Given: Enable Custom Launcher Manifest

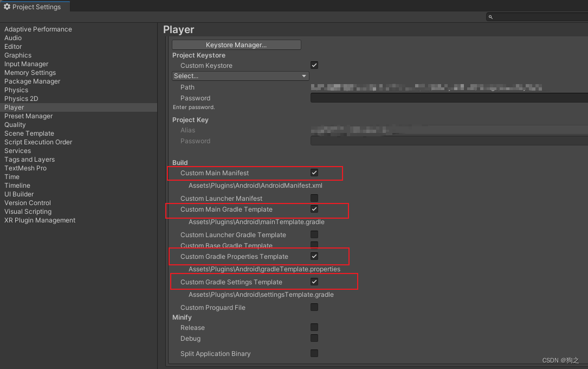Looking at the screenshot, I should coord(314,198).
